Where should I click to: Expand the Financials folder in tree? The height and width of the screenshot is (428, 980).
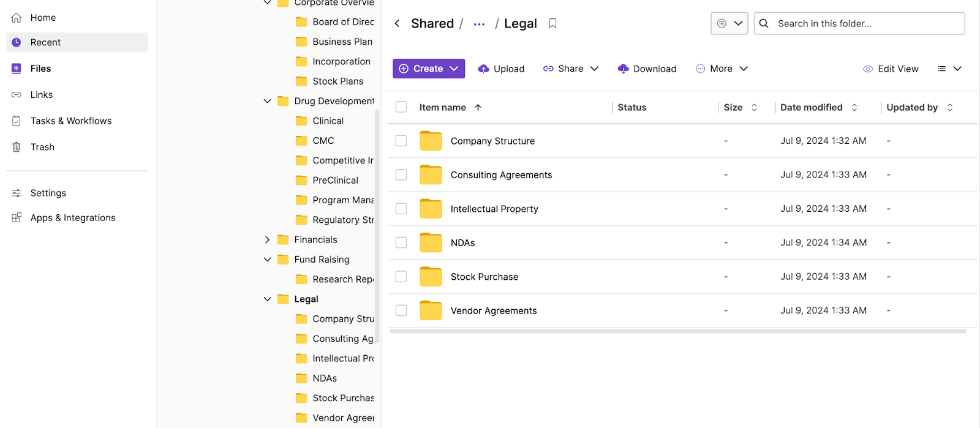(x=267, y=240)
